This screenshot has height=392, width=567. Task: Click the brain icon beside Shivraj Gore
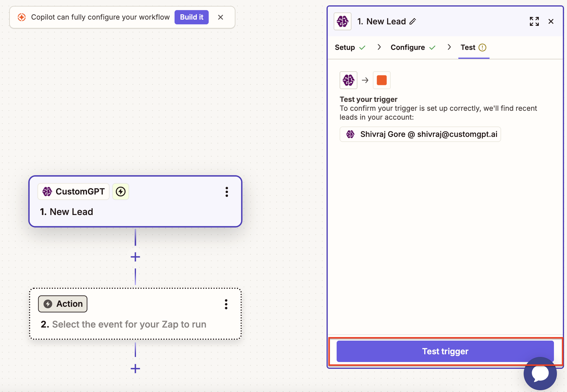(x=350, y=134)
